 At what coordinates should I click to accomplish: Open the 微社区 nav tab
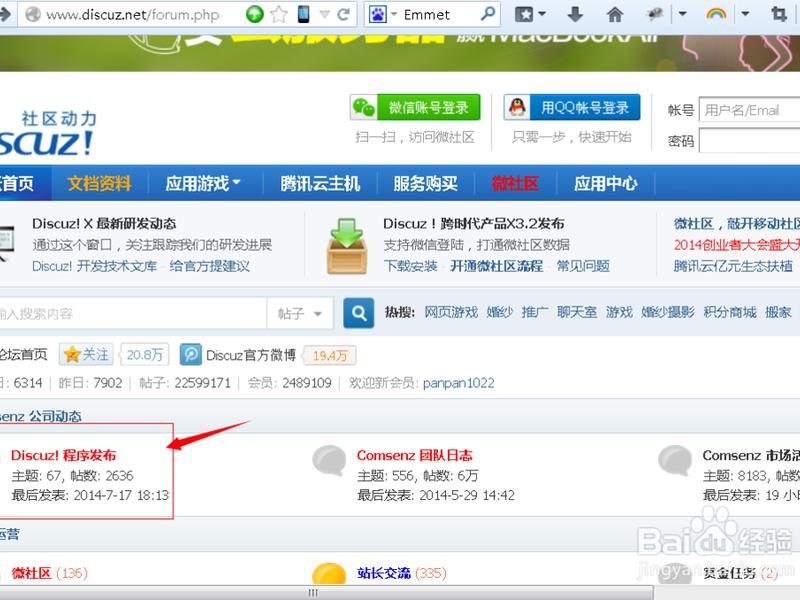[x=515, y=183]
